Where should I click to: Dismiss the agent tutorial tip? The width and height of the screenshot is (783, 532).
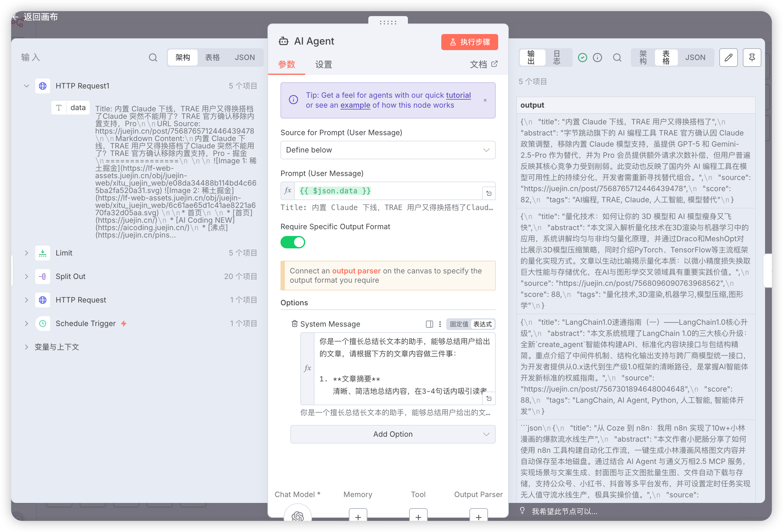click(485, 100)
